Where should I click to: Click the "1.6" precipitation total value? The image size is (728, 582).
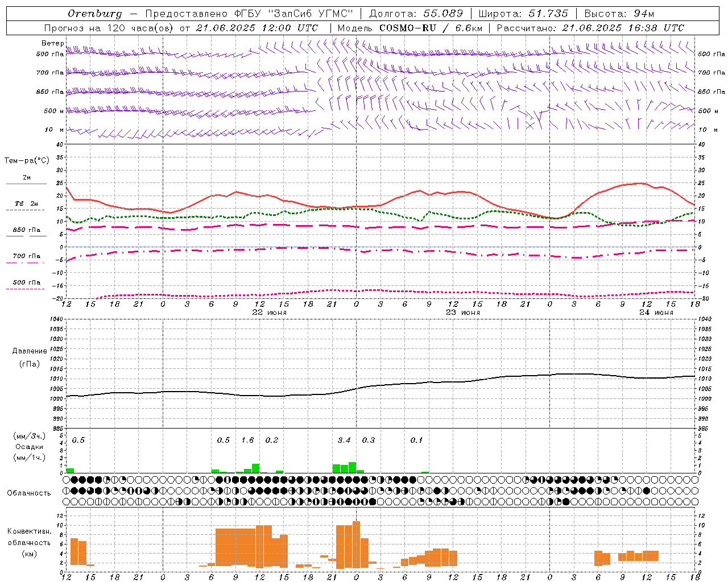(247, 440)
